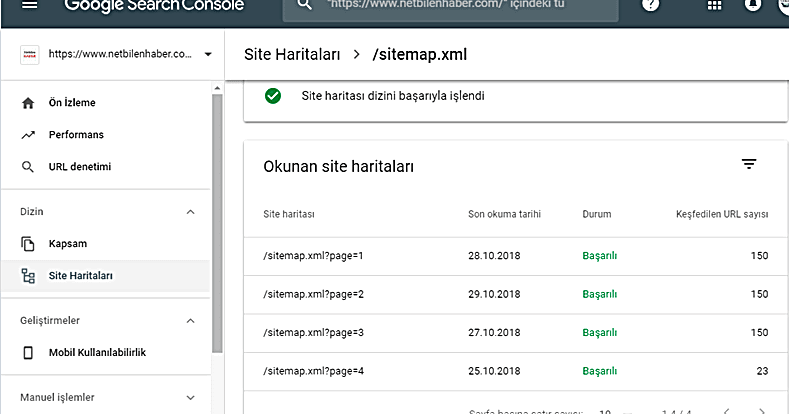Open the Google apps grid icon
This screenshot has width=789, height=414.
point(715,5)
